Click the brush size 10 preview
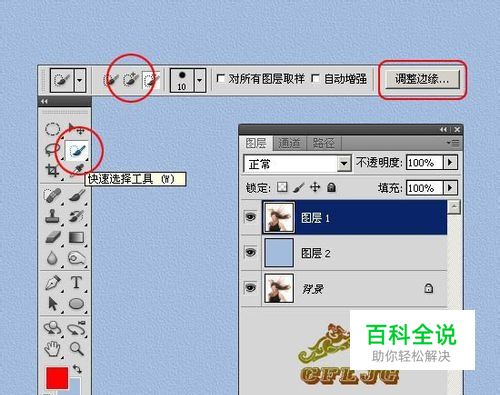Image resolution: width=500 pixels, height=395 pixels. tap(182, 80)
